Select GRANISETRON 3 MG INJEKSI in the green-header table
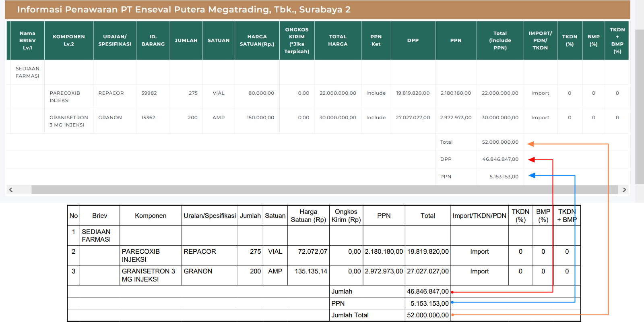The width and height of the screenshot is (644, 325). 68,121
